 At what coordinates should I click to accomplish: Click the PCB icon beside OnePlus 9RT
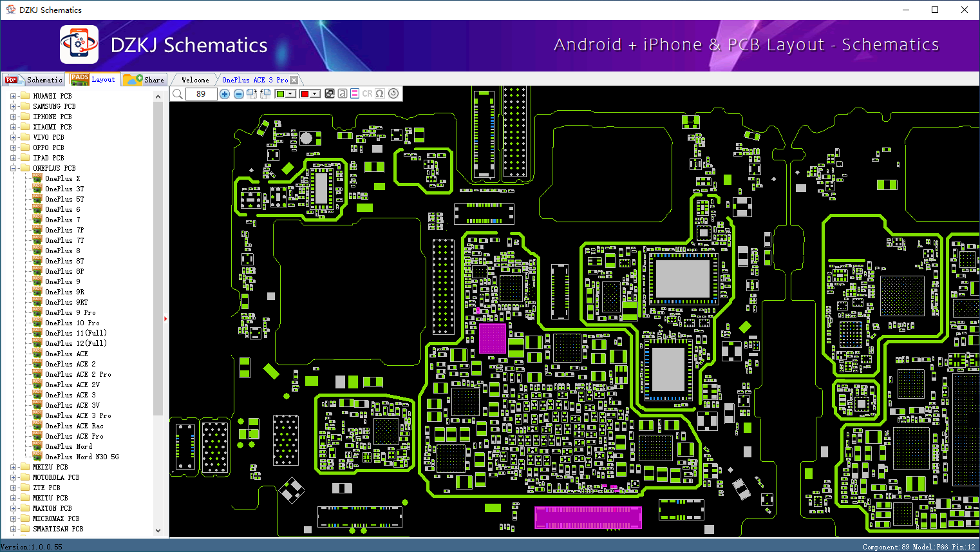37,302
